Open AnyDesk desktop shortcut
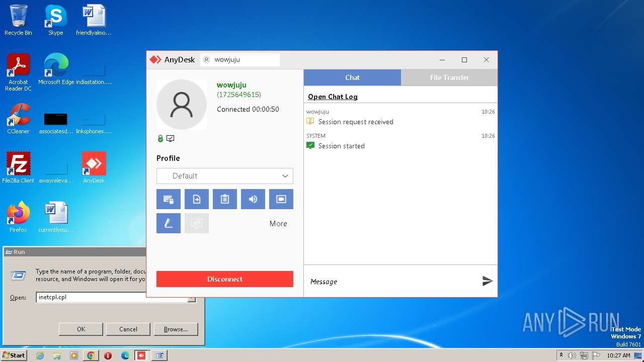644x362 pixels. pos(94,168)
